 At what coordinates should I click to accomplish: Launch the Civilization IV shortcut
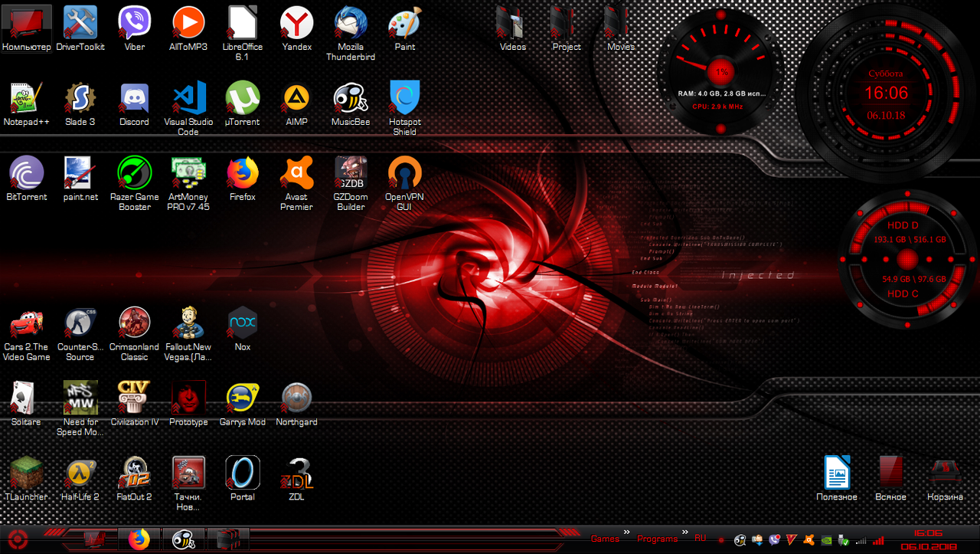click(x=135, y=405)
